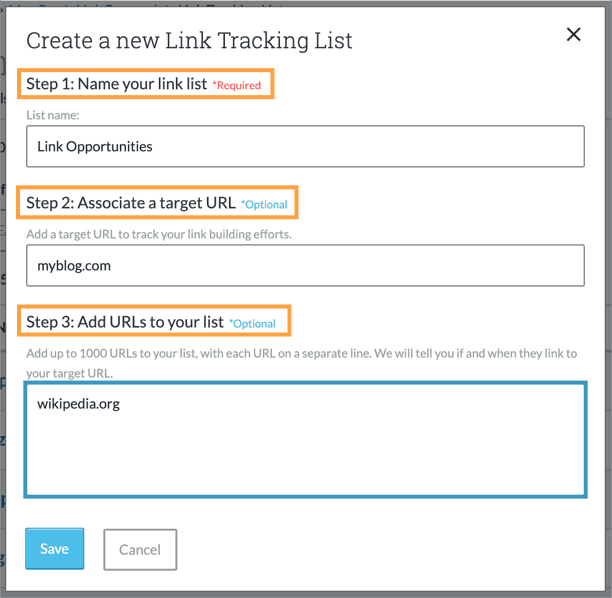
Task: Click the 'Step 2: Associate a target URL' heading
Action: [131, 203]
